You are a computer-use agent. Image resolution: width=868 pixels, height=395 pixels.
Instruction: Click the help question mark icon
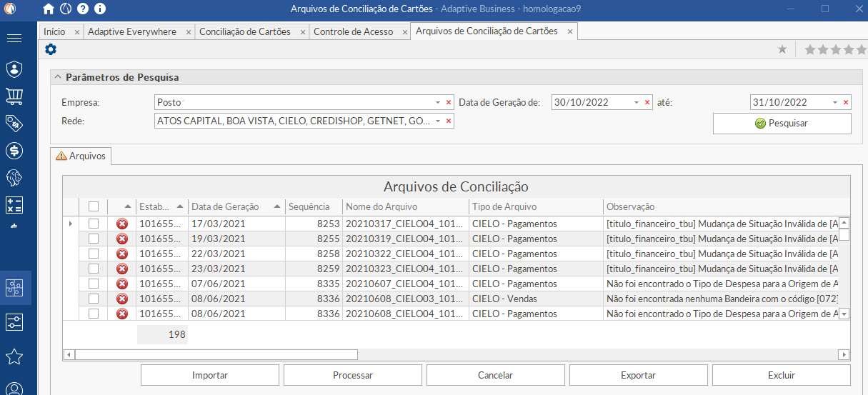tap(83, 9)
